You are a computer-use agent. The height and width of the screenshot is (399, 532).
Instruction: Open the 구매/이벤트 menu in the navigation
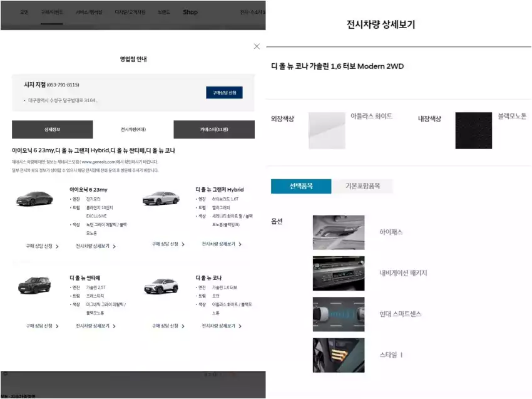pyautogui.click(x=52, y=13)
